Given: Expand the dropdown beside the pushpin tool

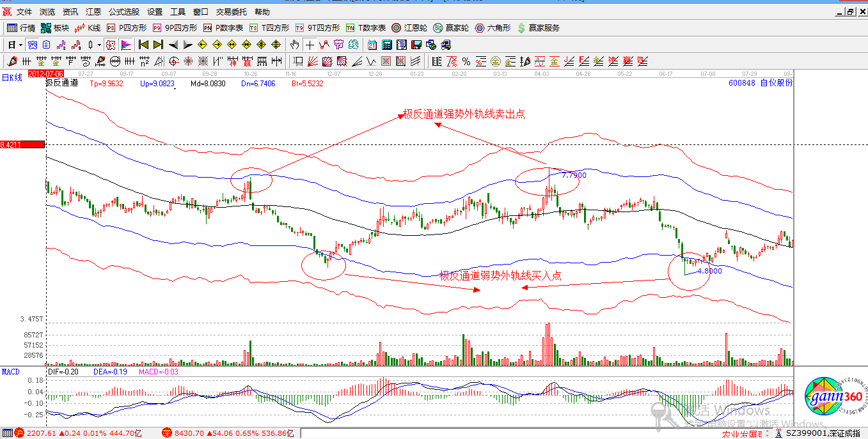Looking at the screenshot, I should (99, 45).
